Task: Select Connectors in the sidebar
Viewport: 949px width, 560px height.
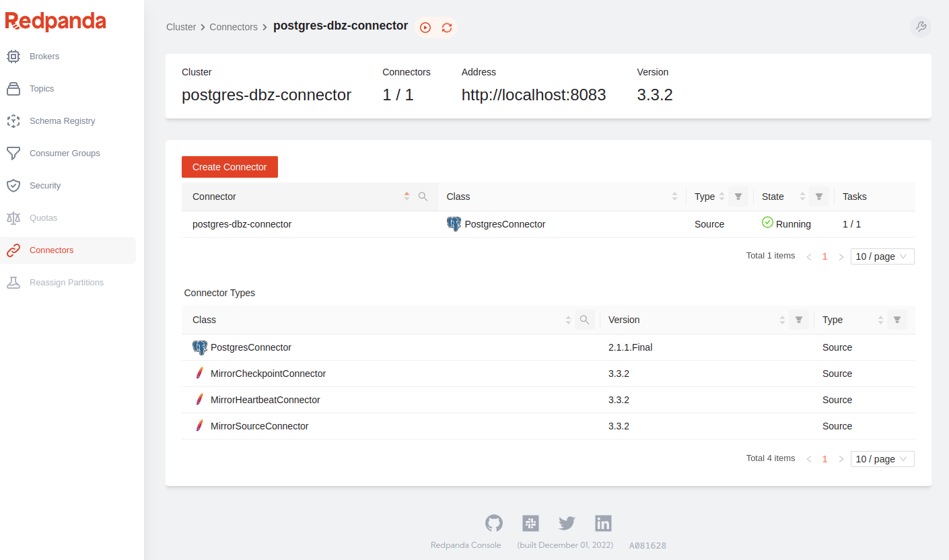Action: pos(68,250)
